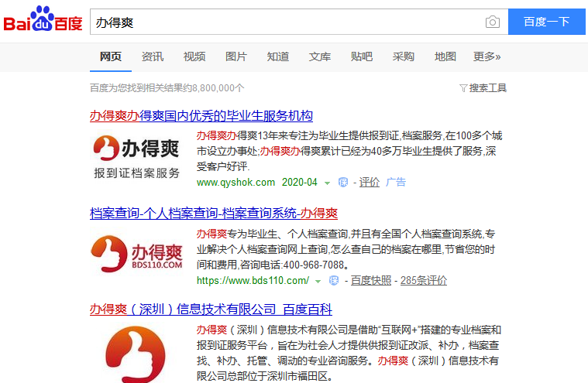
Task: Open the 地图 tab
Action: click(445, 56)
